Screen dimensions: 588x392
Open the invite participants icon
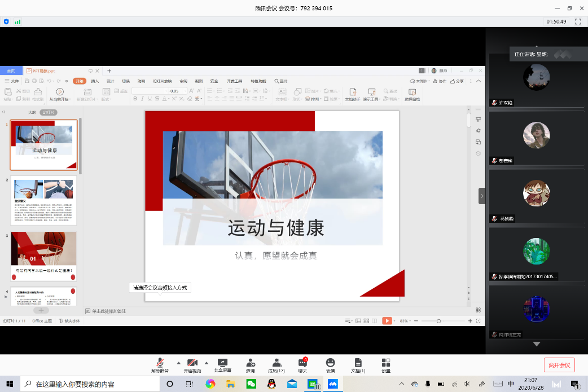coord(250,364)
